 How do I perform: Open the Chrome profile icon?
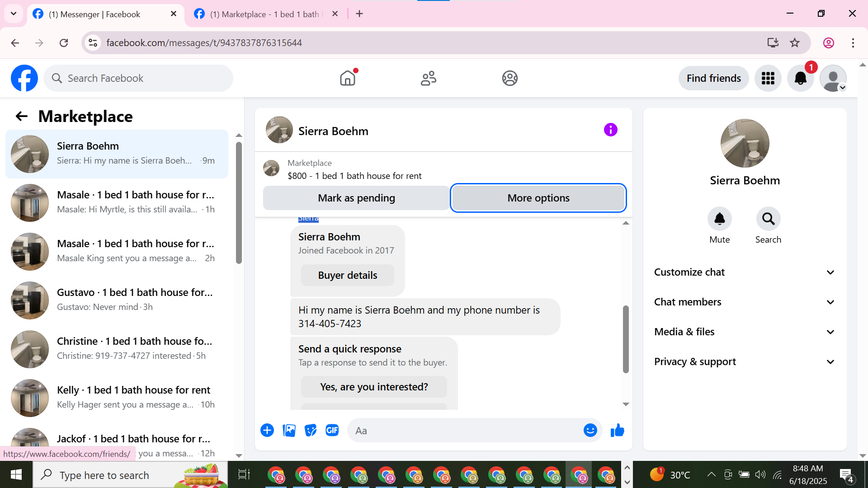[x=829, y=42]
